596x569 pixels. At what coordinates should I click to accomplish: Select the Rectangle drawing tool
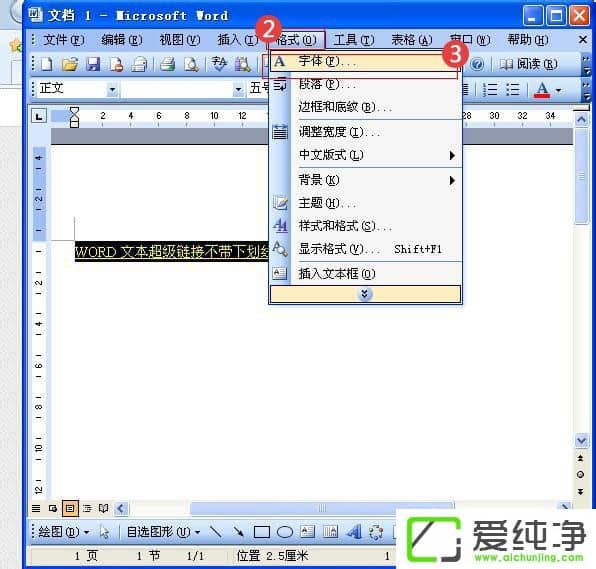(x=262, y=532)
